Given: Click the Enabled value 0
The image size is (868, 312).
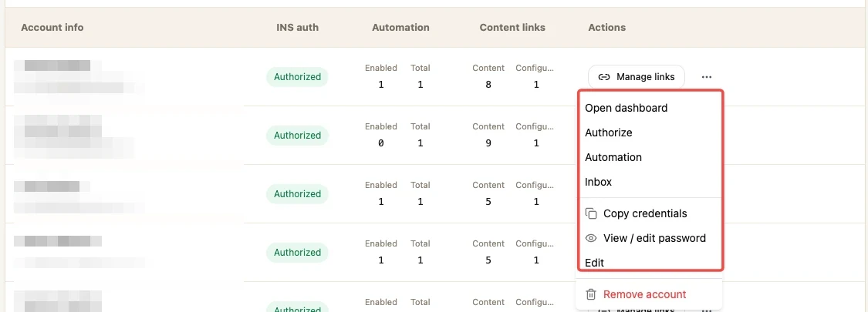Looking at the screenshot, I should (x=381, y=143).
